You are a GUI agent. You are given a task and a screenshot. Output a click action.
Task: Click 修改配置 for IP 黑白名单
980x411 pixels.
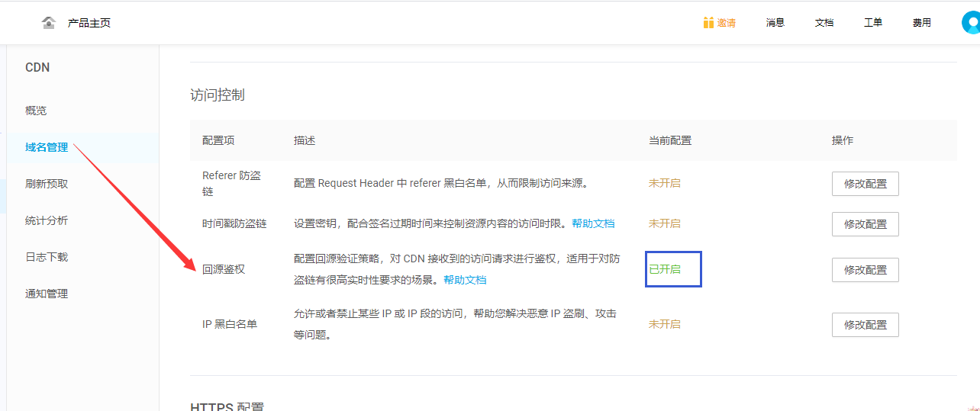click(x=865, y=325)
